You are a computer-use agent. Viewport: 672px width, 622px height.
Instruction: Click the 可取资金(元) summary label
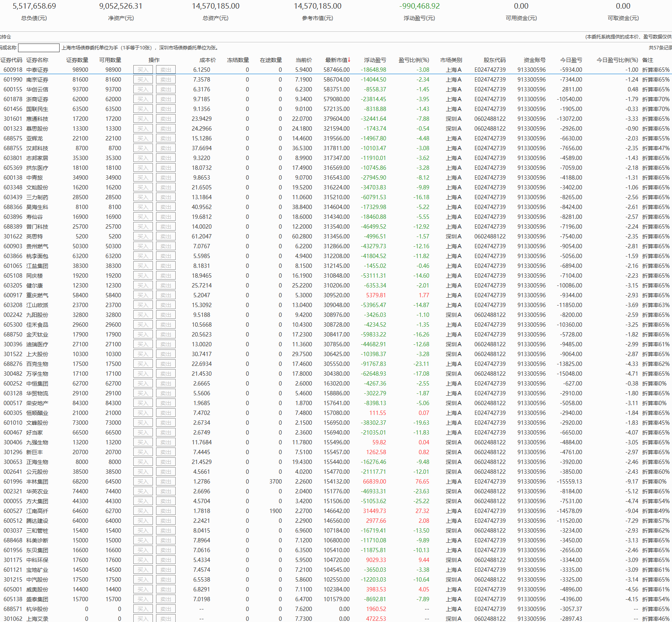623,18
